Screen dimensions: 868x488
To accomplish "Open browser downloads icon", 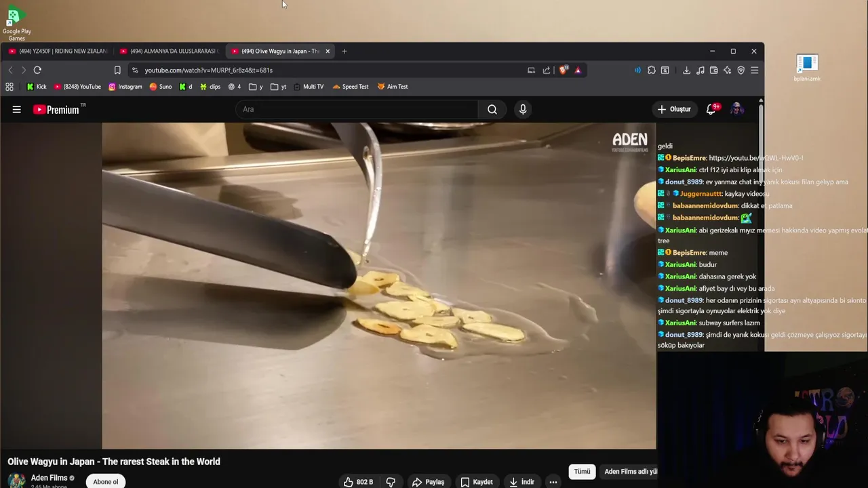I will click(x=686, y=70).
